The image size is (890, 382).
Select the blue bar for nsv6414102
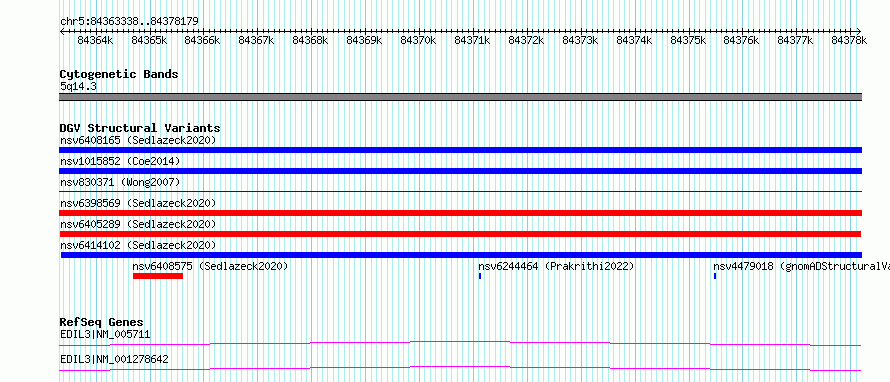(x=461, y=255)
